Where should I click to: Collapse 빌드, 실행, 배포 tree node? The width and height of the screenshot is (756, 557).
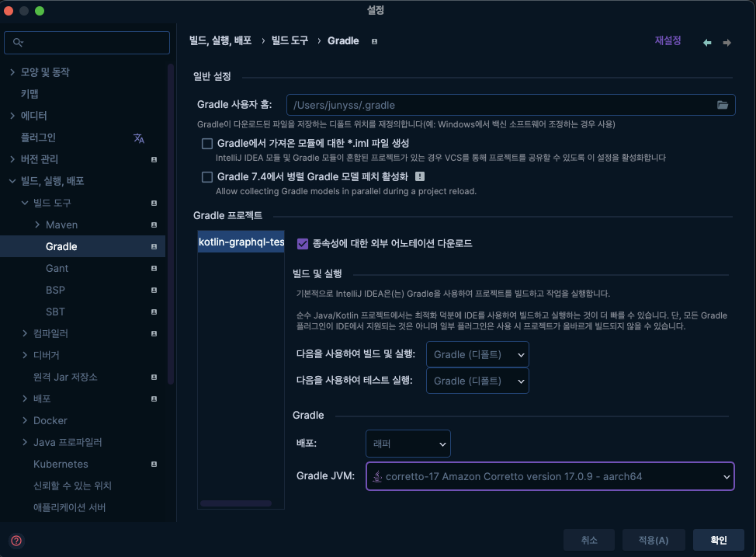tap(12, 181)
